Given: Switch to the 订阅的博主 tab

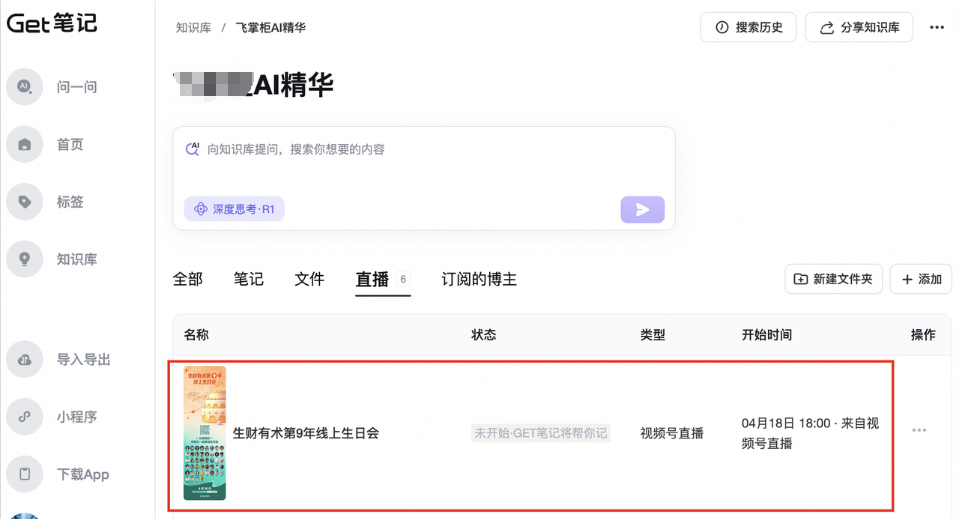Looking at the screenshot, I should pyautogui.click(x=479, y=279).
